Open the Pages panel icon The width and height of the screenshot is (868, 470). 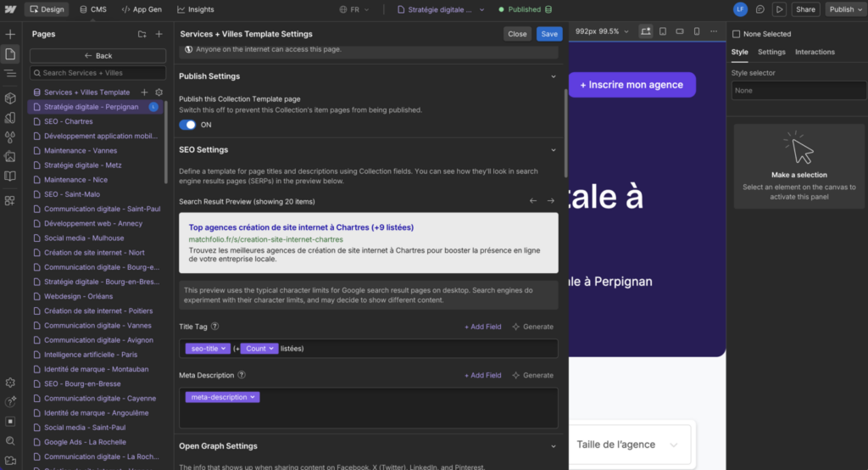pos(10,53)
